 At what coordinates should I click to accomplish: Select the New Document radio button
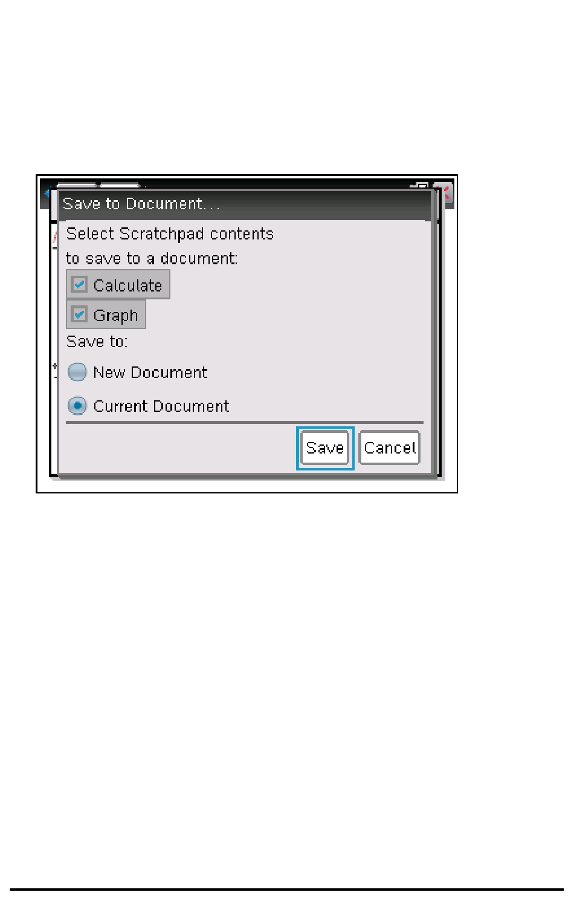pyautogui.click(x=77, y=372)
